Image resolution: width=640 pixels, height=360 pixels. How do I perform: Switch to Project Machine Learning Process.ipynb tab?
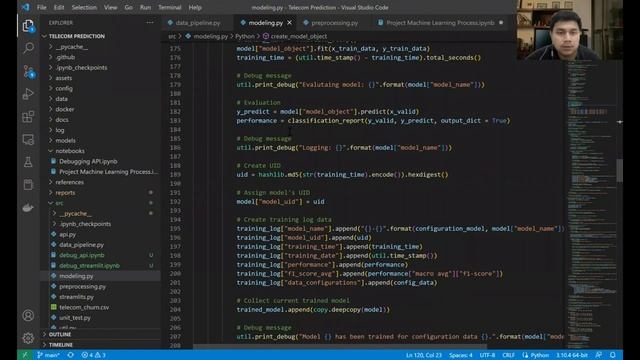click(440, 23)
